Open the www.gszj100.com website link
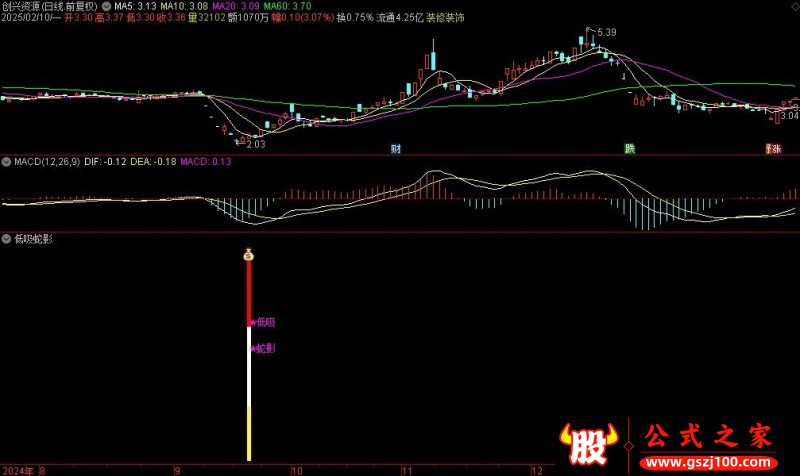 (x=708, y=463)
